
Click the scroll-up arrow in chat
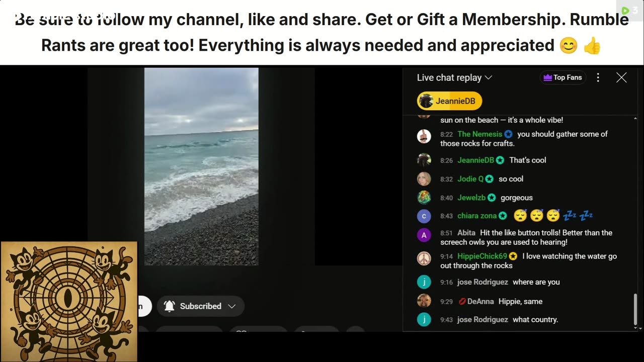[635, 119]
